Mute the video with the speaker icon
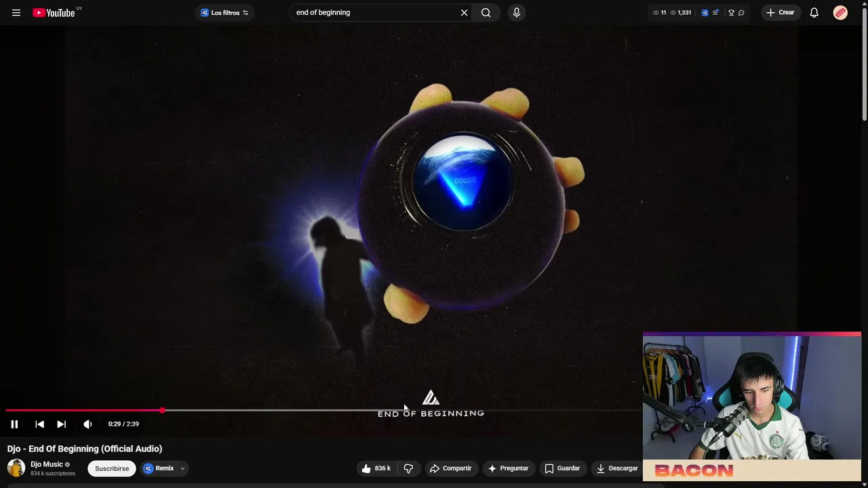 pyautogui.click(x=87, y=424)
